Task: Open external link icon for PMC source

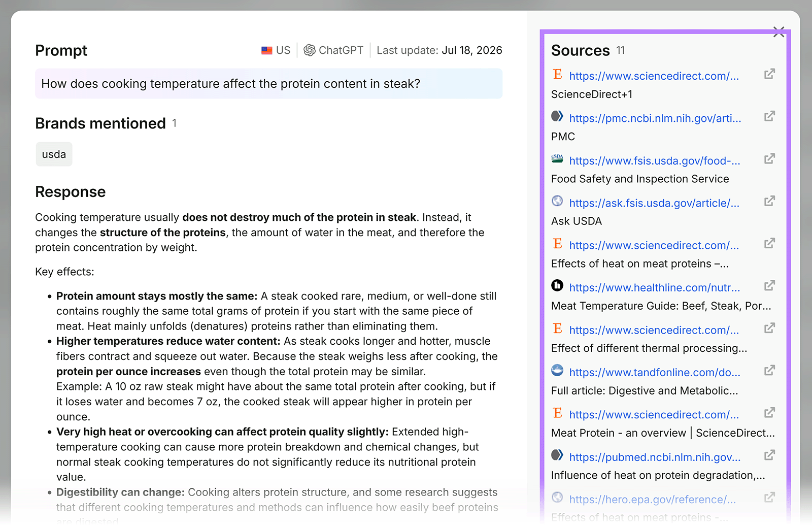Action: pyautogui.click(x=769, y=116)
